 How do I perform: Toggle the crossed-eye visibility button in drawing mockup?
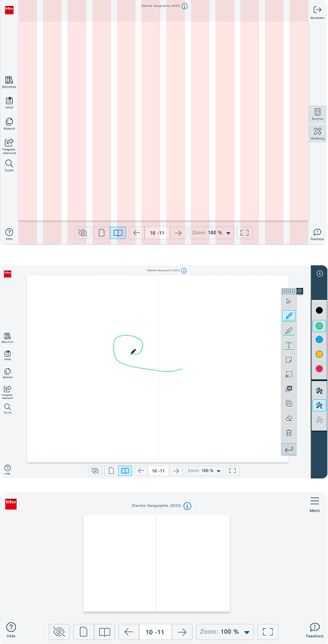(95, 471)
